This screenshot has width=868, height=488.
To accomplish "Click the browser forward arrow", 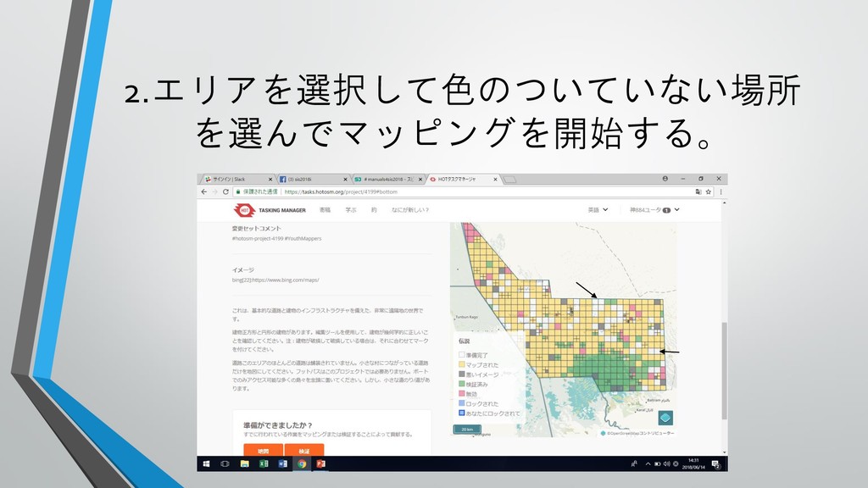I will (214, 192).
